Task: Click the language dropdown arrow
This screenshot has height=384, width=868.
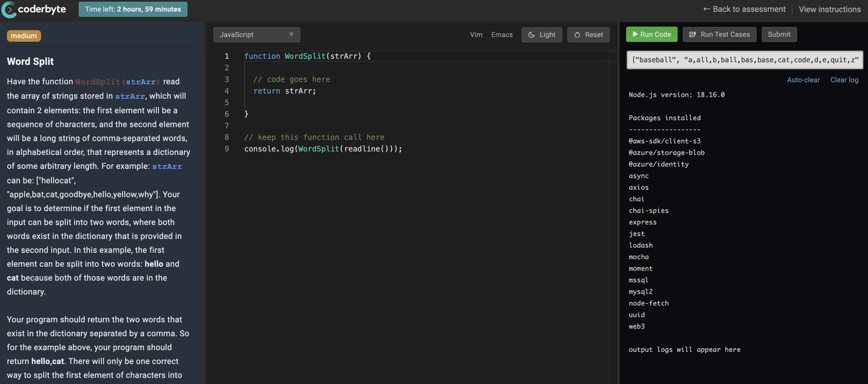Action: [x=291, y=35]
